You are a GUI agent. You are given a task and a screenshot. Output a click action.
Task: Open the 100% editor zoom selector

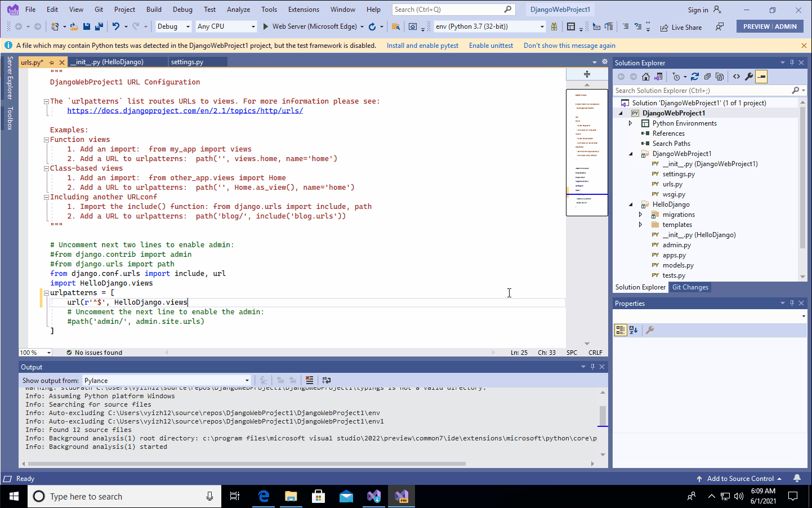(x=35, y=352)
